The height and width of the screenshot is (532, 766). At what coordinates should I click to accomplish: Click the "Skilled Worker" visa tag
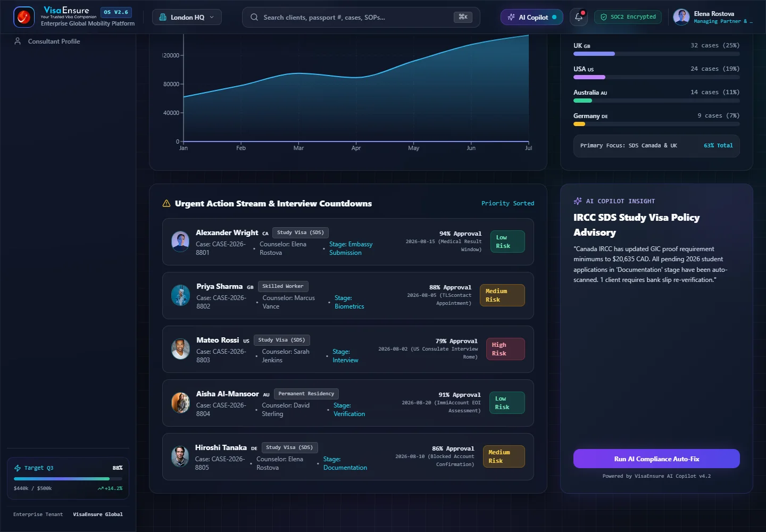coord(283,286)
